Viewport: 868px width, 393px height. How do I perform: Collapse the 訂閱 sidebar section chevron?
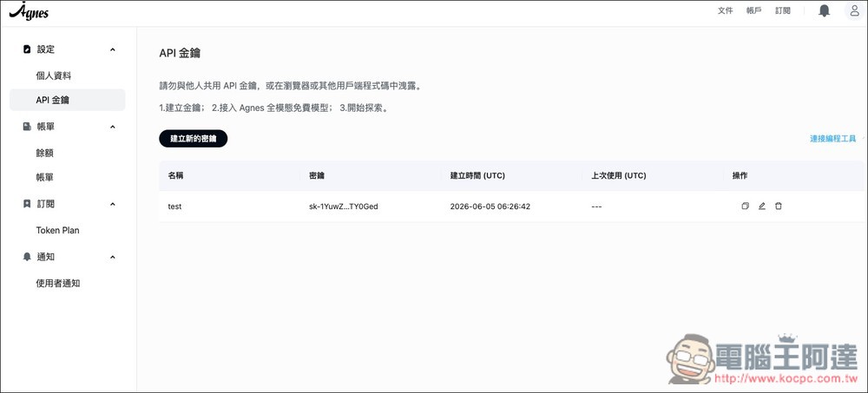(x=112, y=204)
